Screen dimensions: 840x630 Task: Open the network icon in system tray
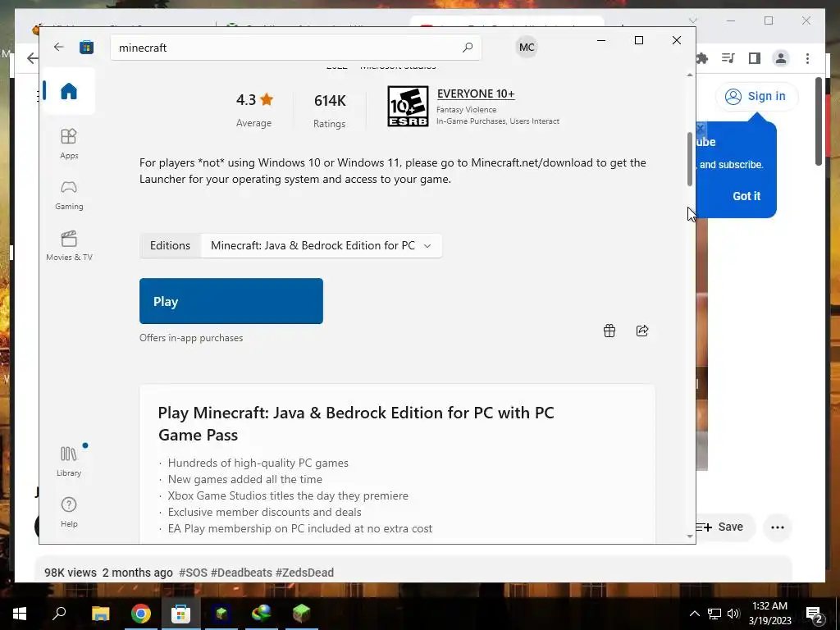(714, 614)
